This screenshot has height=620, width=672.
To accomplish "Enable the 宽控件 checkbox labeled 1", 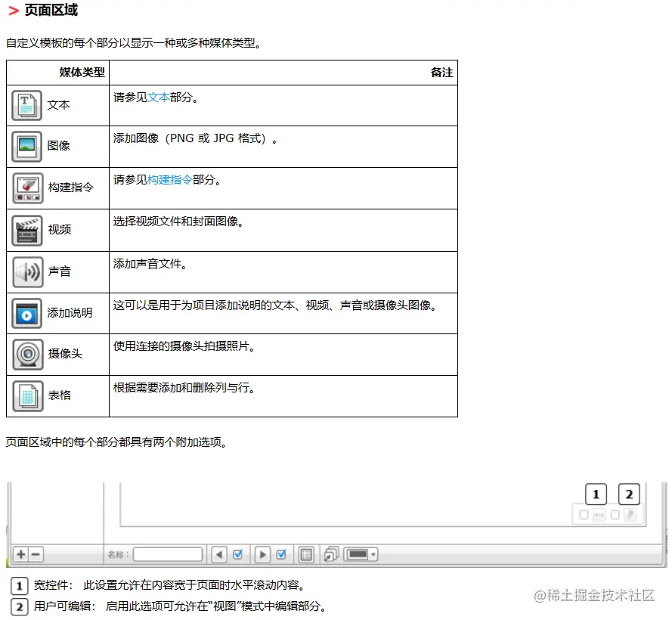I will point(582,515).
